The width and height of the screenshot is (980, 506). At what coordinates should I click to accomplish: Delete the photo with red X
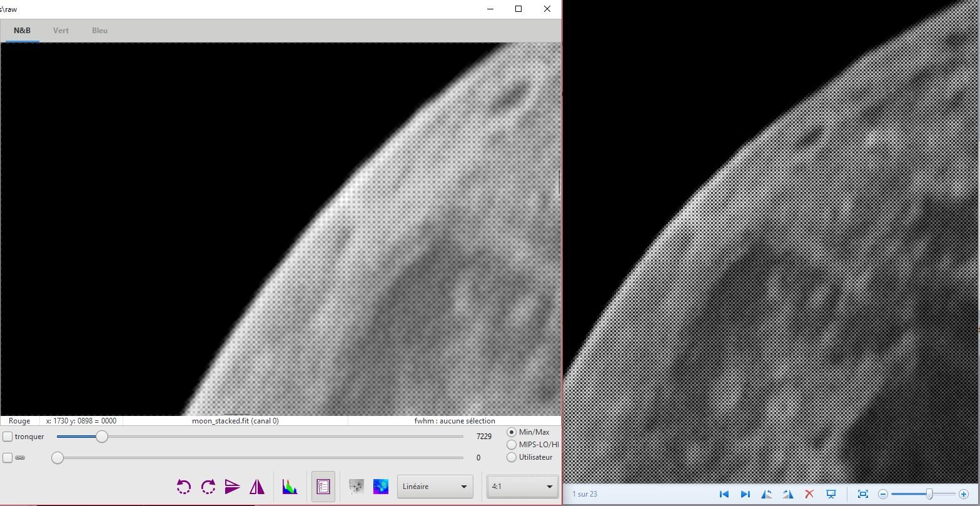[809, 494]
